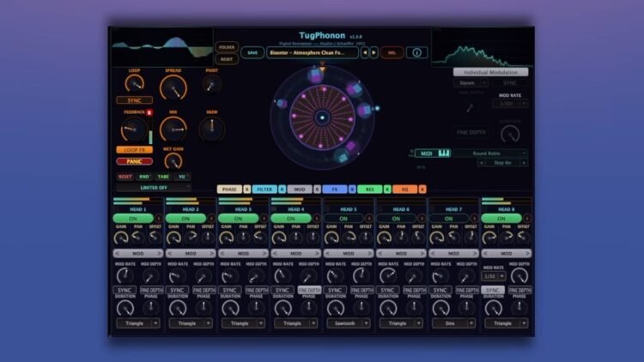Click the red PANIC button

click(134, 162)
